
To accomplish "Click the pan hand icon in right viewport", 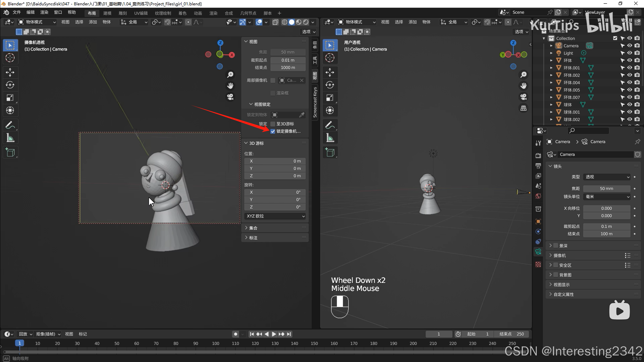I will pos(523,86).
